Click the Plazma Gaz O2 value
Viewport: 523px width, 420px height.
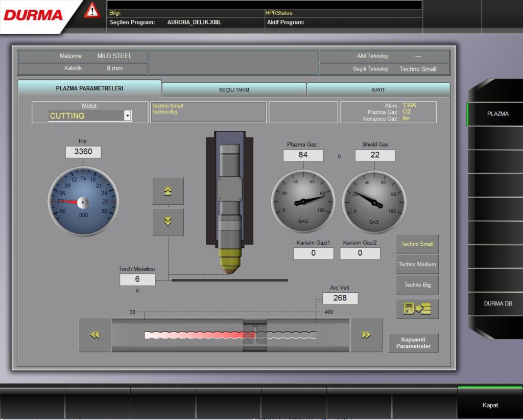406,112
